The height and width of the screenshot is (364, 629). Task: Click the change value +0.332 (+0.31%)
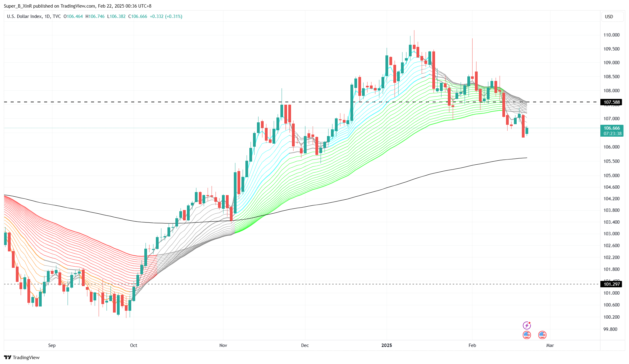tap(166, 16)
